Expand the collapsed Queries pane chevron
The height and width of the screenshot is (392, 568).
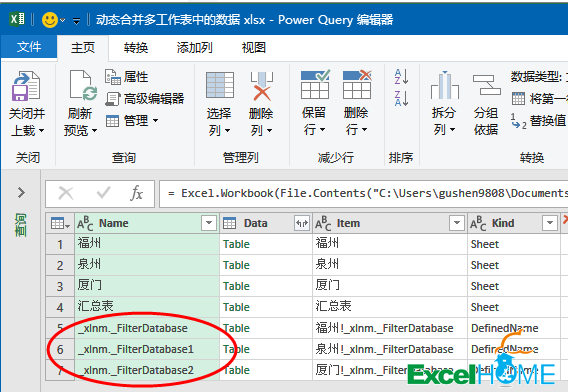[x=21, y=192]
